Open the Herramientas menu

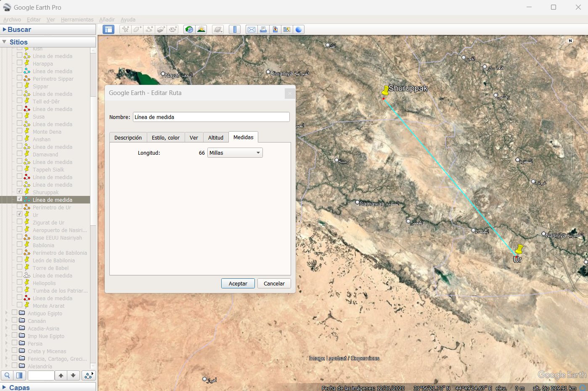(77, 19)
